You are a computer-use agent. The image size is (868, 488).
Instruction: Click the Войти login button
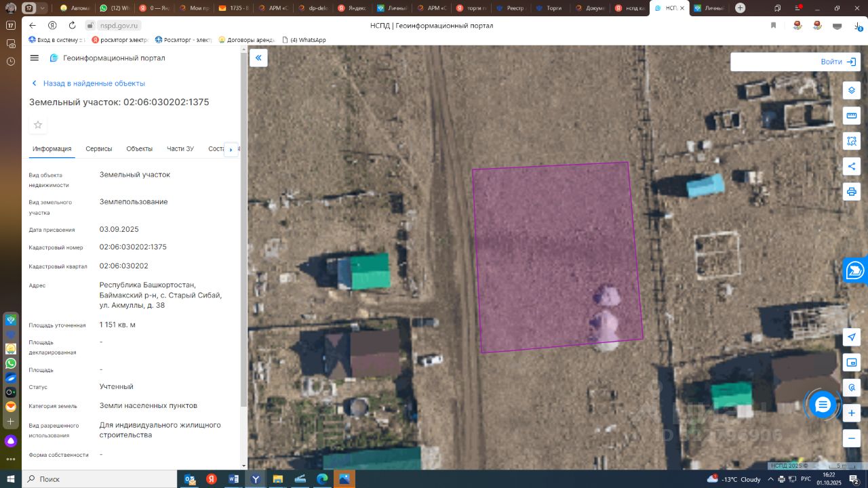pos(838,62)
